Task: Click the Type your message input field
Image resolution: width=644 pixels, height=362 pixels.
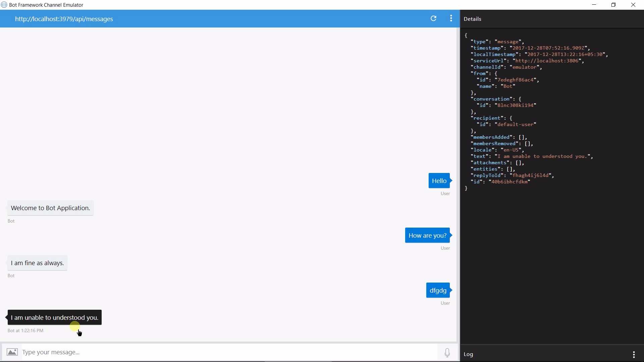Action: [x=134, y=352]
